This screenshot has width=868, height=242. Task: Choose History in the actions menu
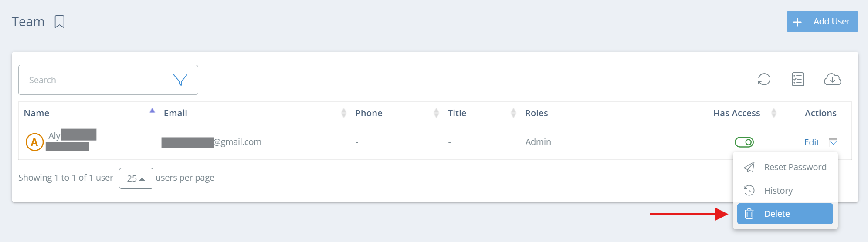[778, 191]
